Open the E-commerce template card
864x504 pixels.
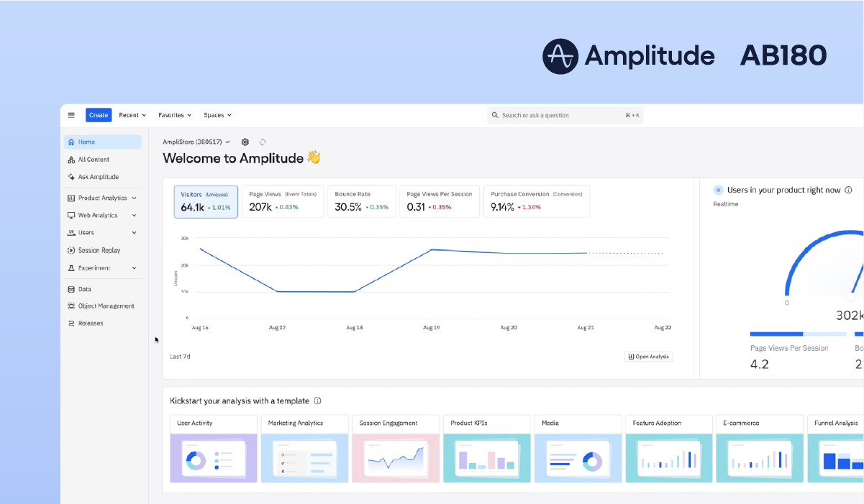pyautogui.click(x=760, y=449)
